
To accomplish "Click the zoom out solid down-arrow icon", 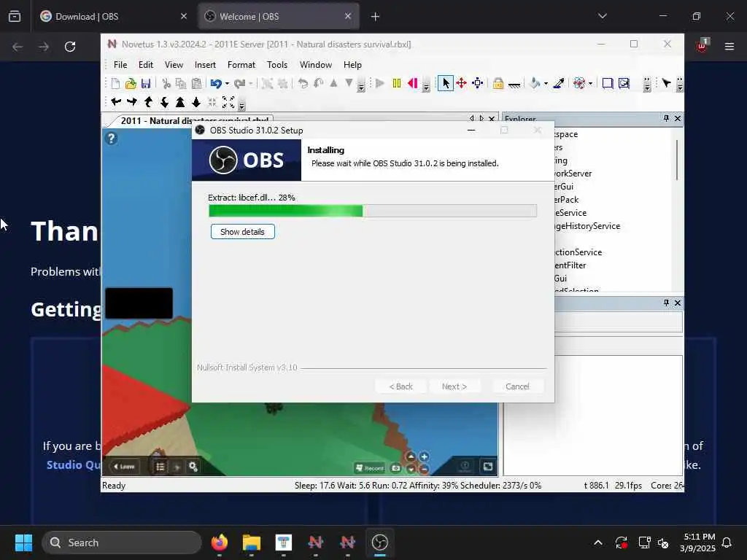I will pos(196,102).
